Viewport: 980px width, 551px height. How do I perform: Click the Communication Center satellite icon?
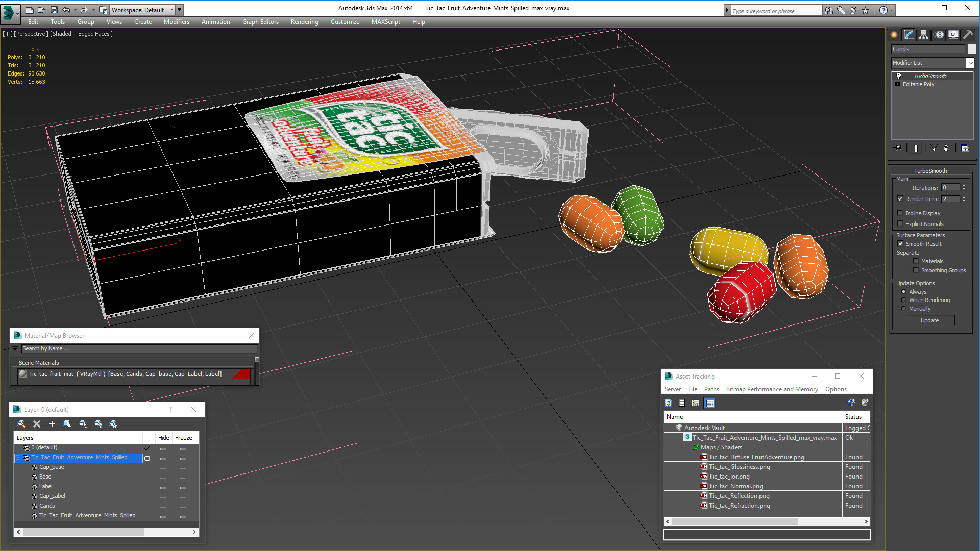pos(853,10)
